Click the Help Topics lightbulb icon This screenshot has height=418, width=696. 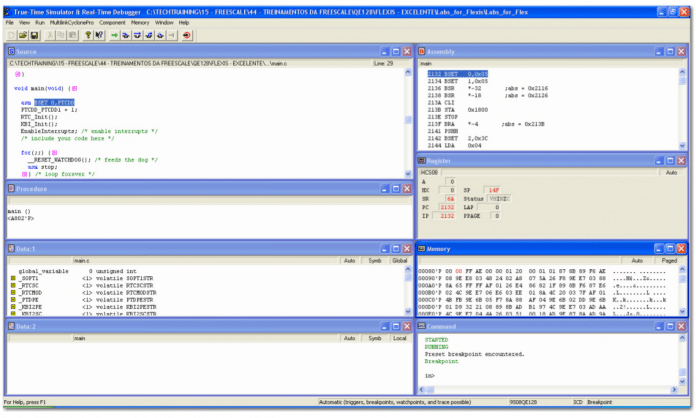(x=87, y=34)
